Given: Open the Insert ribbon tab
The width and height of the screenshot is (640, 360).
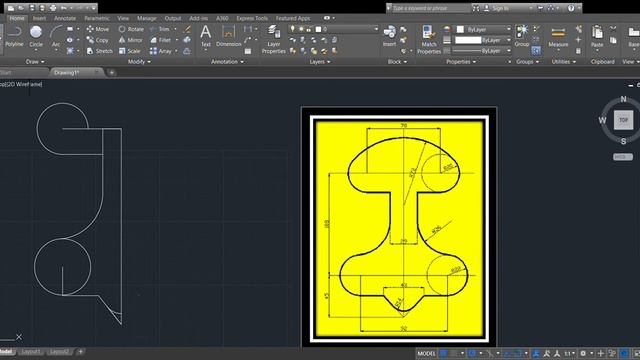Looking at the screenshot, I should tap(39, 18).
